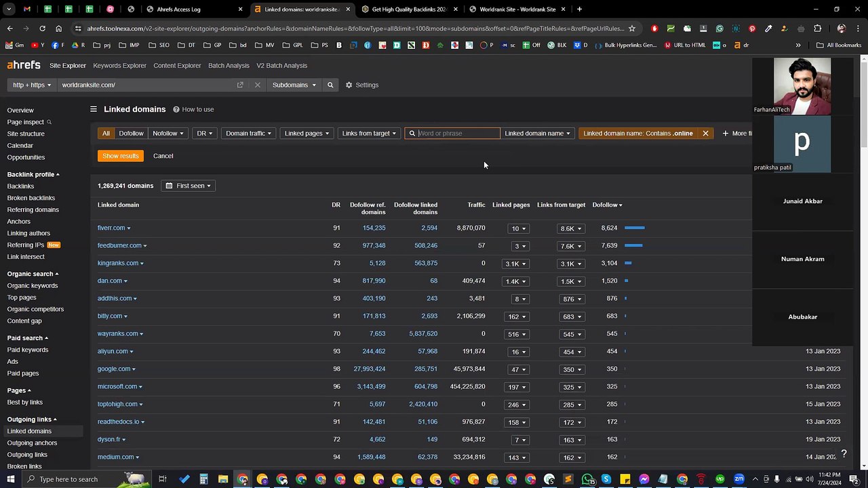
Task: Switch to Get High Quality Backlinks tab
Action: pyautogui.click(x=408, y=9)
